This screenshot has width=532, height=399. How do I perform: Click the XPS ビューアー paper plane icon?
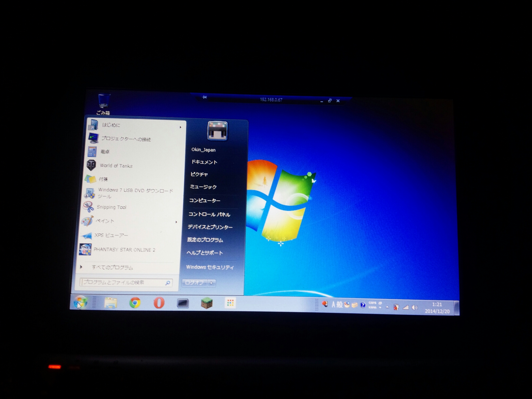[x=86, y=235]
